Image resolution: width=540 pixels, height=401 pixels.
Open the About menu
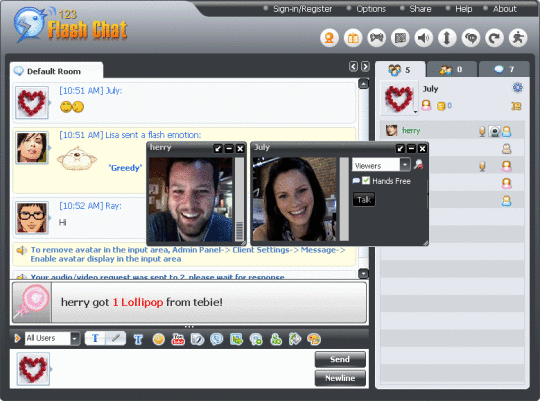tap(505, 9)
